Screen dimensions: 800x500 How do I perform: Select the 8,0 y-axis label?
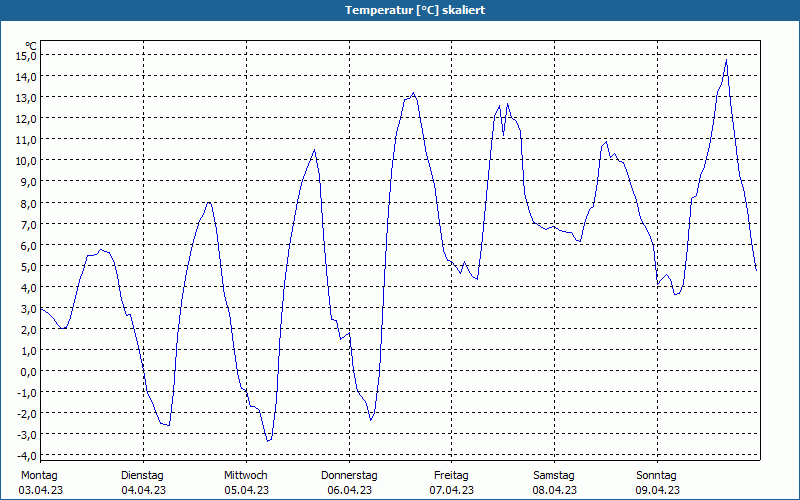pos(30,204)
